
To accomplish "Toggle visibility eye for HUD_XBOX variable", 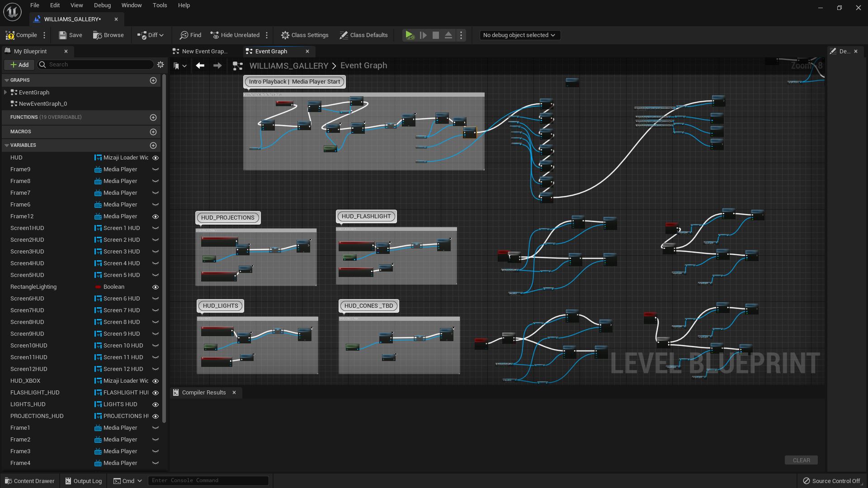I will [156, 381].
